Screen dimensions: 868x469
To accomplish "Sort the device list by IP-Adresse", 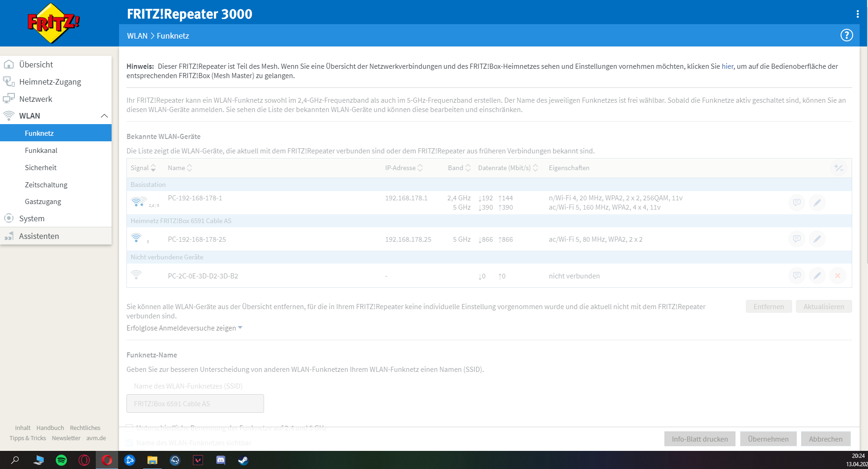I will 404,168.
